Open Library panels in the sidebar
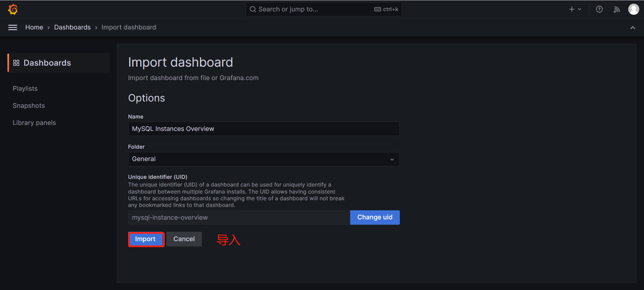644x290 pixels. point(34,123)
